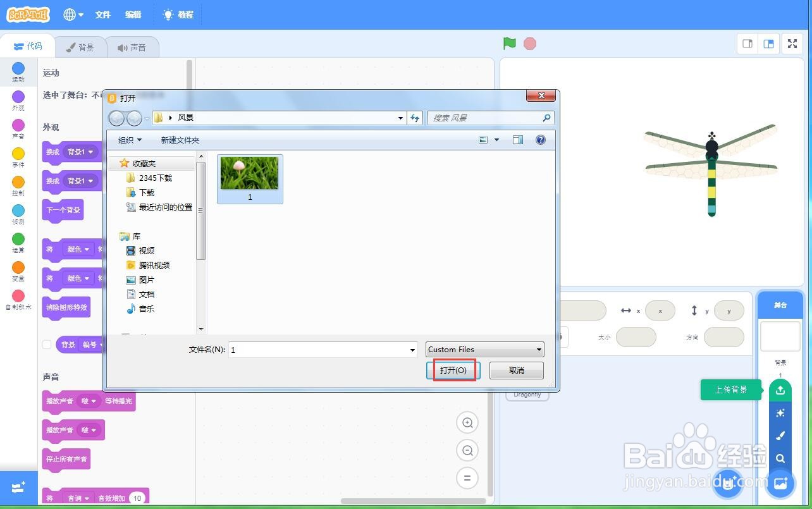Image resolution: width=812 pixels, height=509 pixels.
Task: Select the 侦测 block category
Action: (18, 214)
